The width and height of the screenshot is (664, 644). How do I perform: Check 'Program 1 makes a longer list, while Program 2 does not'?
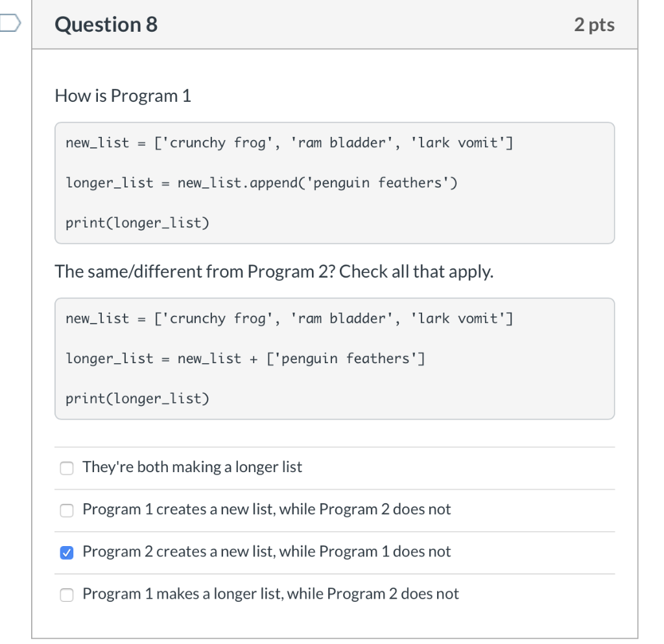[x=66, y=595]
